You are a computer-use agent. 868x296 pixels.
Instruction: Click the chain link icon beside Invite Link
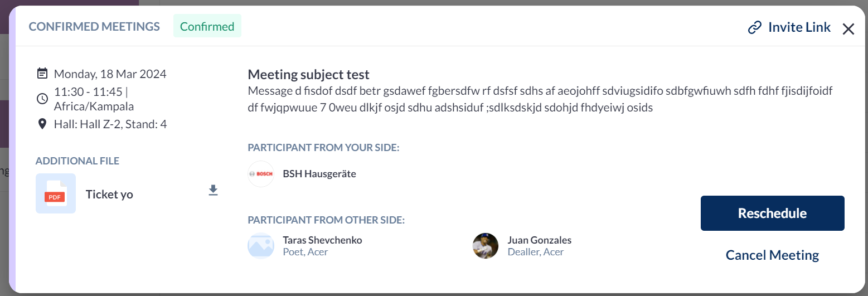pyautogui.click(x=755, y=27)
